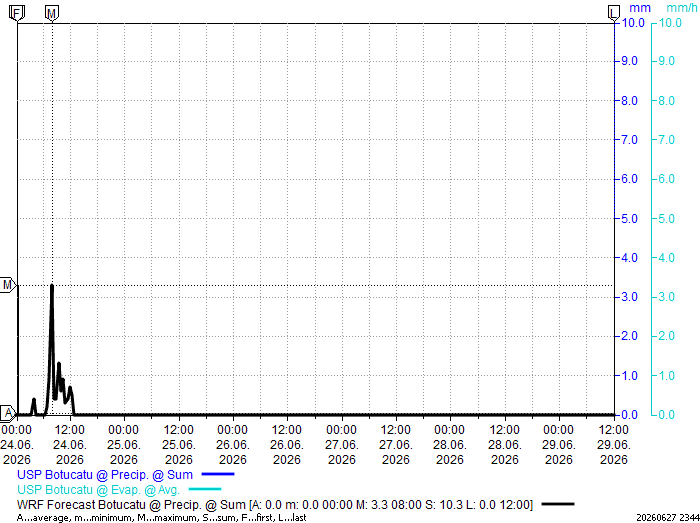Click the 00:00 25.06.2026 time axis label
This screenshot has width=700, height=523.
click(x=124, y=444)
